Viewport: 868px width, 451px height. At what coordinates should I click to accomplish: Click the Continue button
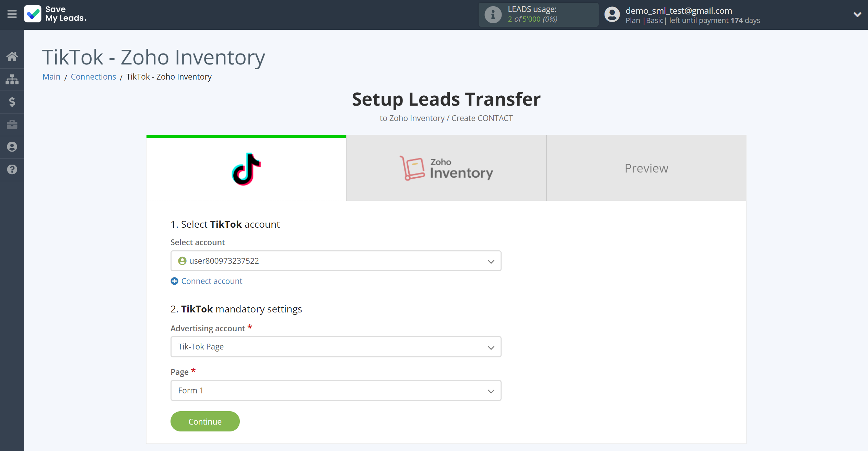[x=205, y=421]
